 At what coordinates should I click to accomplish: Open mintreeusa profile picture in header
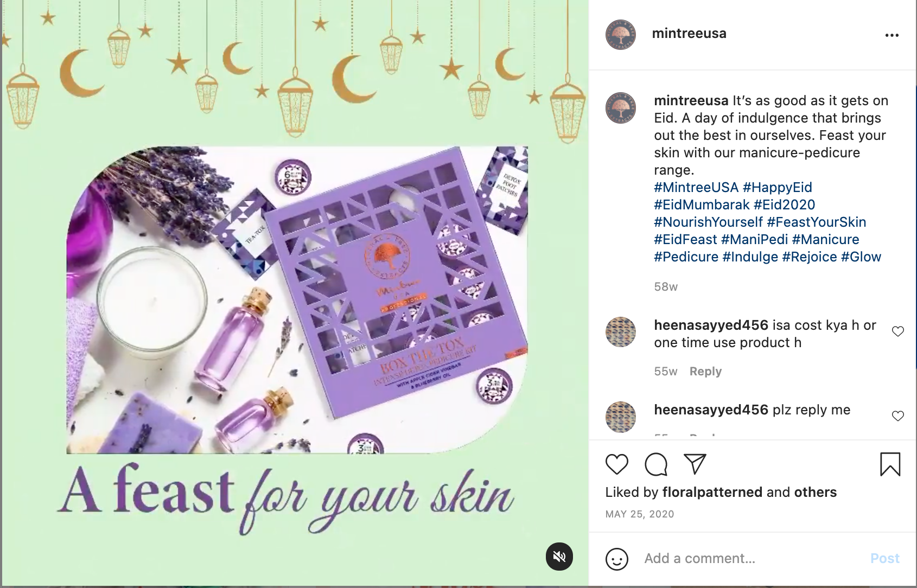(x=620, y=35)
